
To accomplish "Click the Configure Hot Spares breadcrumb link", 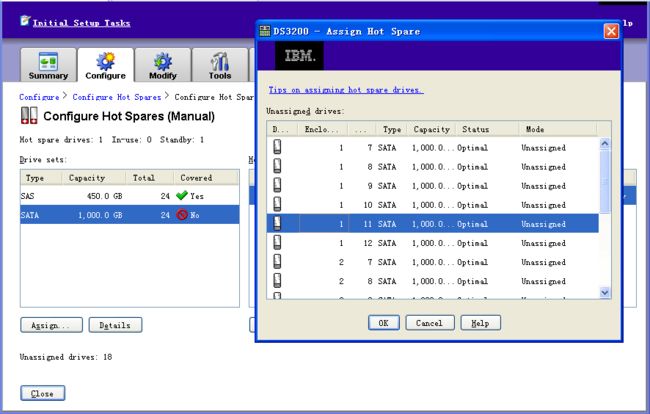I will point(117,97).
